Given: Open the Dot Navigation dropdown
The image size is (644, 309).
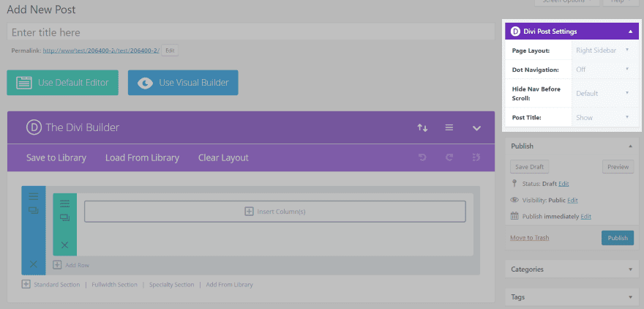Looking at the screenshot, I should coord(606,70).
